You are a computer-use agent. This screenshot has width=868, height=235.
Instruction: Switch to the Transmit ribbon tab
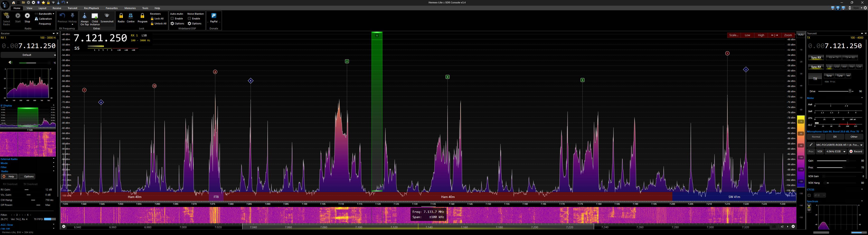click(x=72, y=8)
